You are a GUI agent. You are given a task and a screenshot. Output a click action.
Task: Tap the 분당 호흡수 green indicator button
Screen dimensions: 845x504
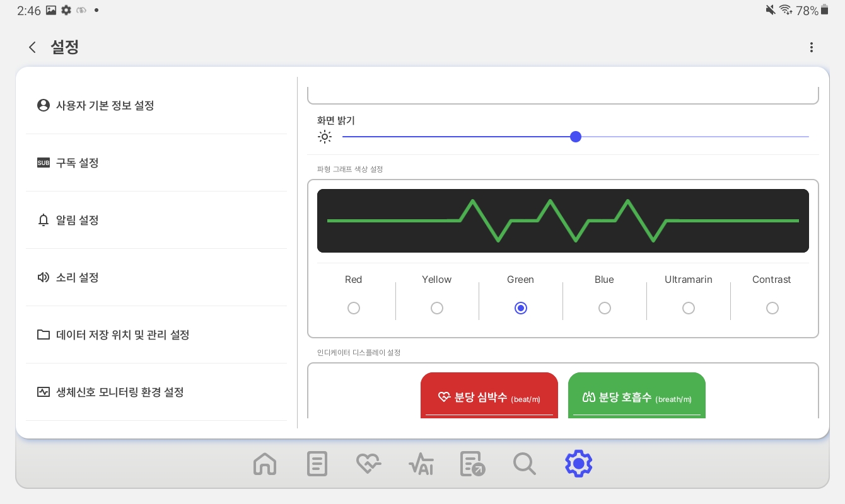(637, 396)
